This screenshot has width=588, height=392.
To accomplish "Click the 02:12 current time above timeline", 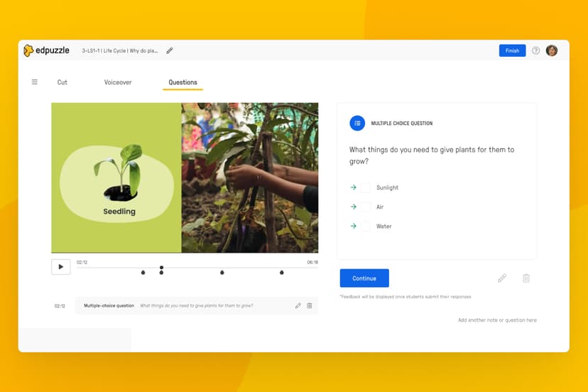I will [82, 262].
